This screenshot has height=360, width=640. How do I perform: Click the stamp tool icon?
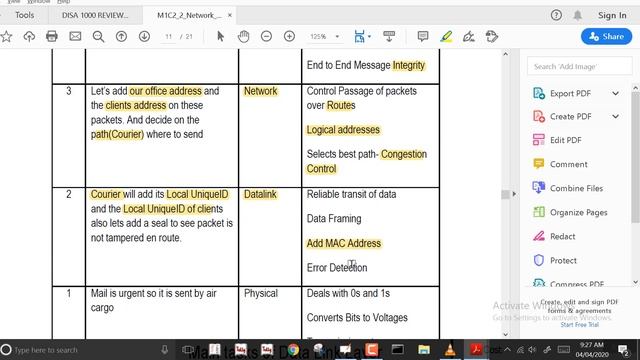(x=492, y=36)
